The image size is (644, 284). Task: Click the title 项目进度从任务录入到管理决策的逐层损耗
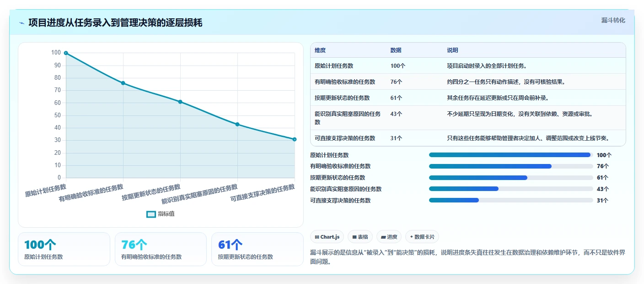click(115, 23)
